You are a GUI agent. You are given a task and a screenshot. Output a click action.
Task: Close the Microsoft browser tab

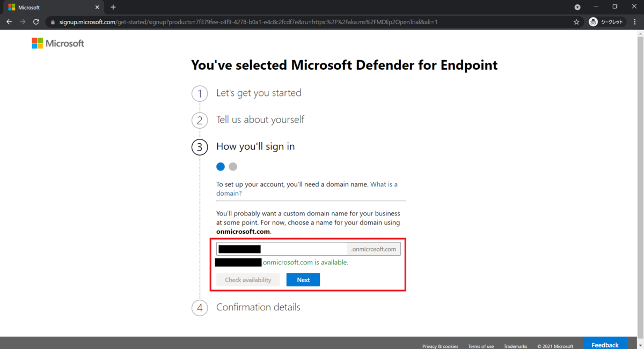(x=98, y=8)
